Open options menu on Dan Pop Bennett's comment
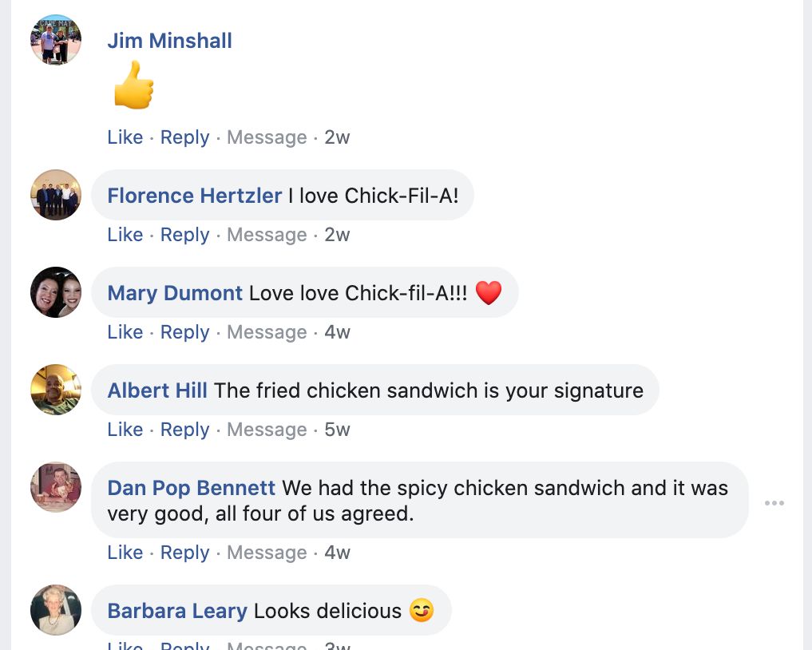Image resolution: width=812 pixels, height=650 pixels. point(774,503)
